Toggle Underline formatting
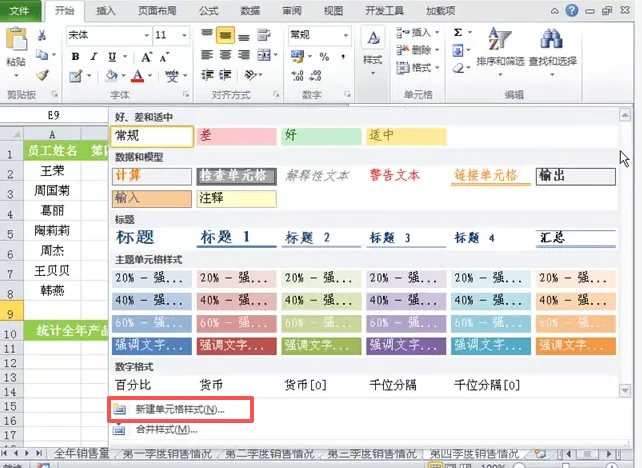This screenshot has height=468, width=642. tap(112, 57)
